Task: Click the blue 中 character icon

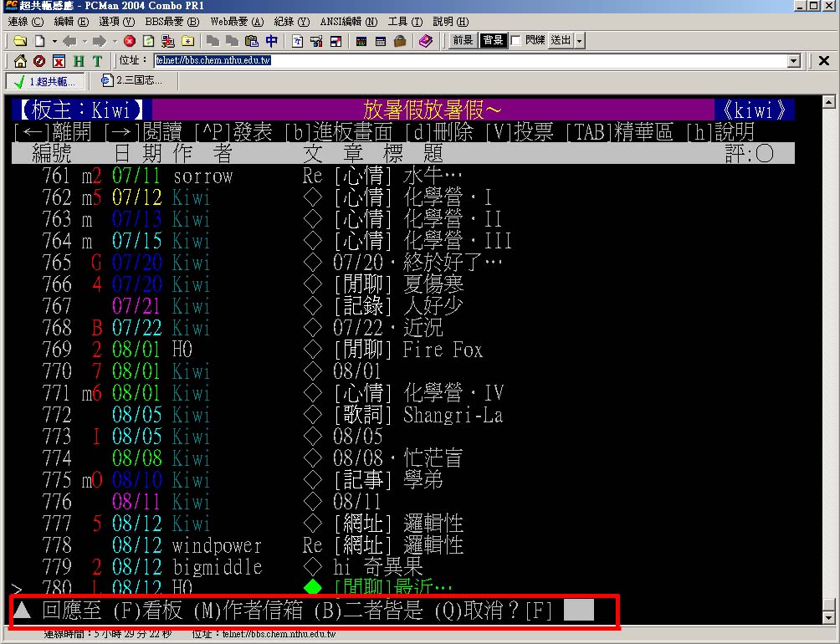Action: click(271, 41)
